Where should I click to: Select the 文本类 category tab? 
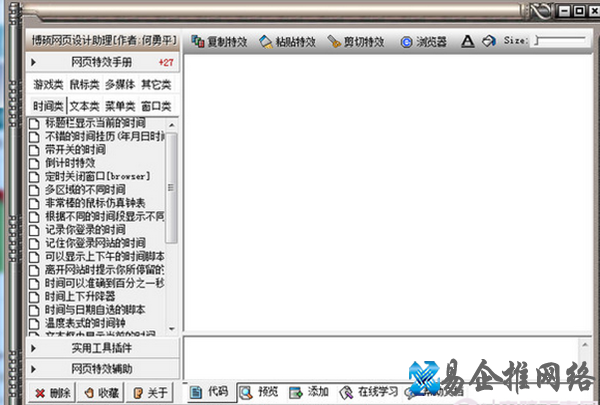[84, 106]
